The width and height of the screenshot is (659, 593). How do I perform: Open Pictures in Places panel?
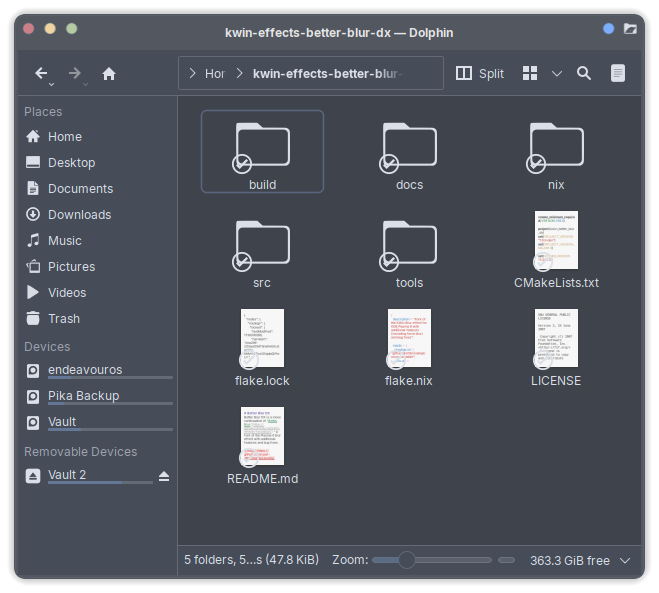point(100,267)
